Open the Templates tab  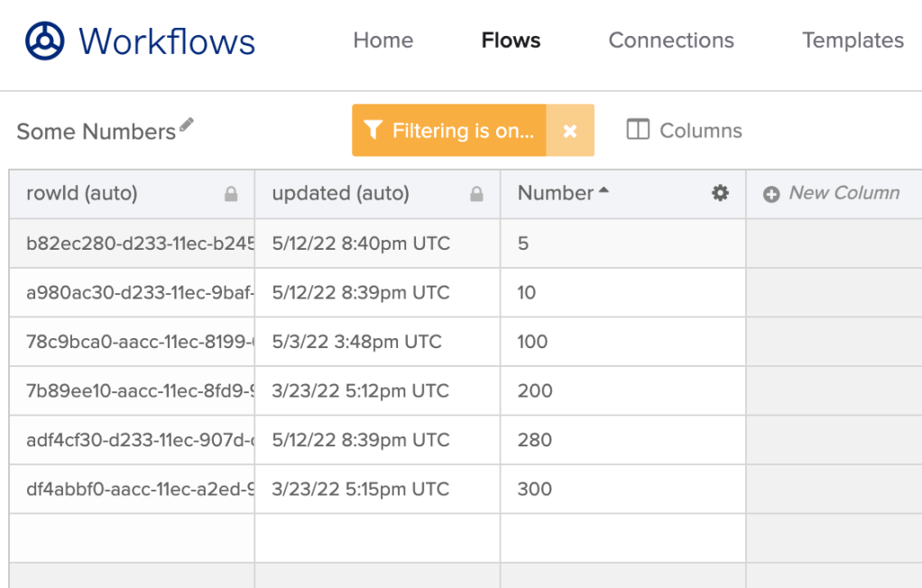853,41
